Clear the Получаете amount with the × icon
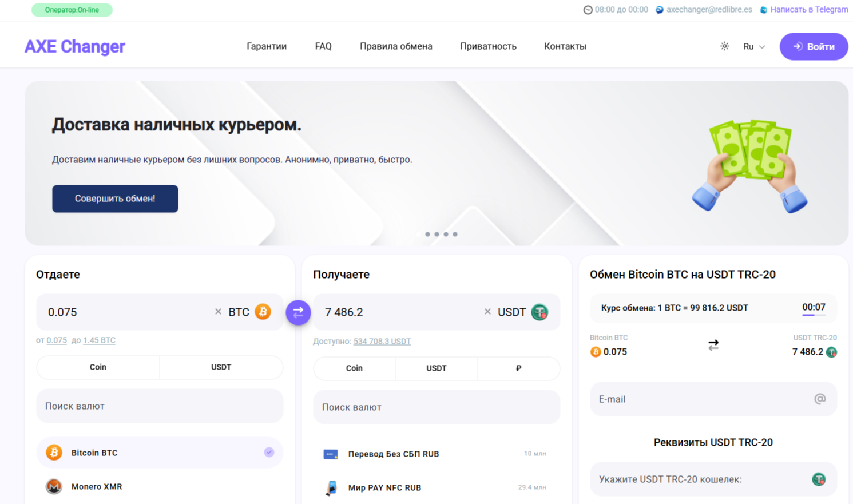 coord(487,312)
